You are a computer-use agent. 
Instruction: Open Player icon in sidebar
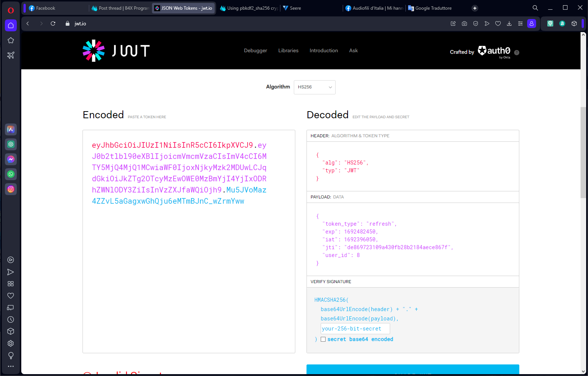pos(11,260)
